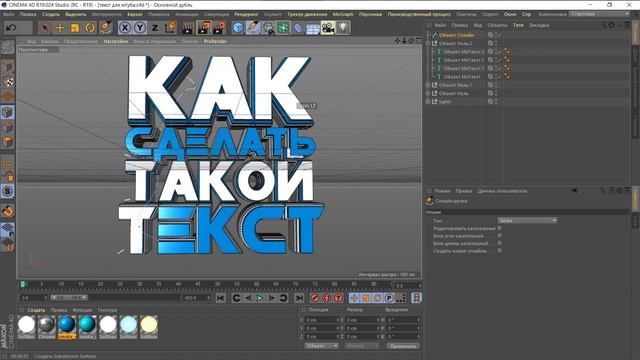Click material tag on Объект MoТекст row
Viewport: 640px width, 360px height.
coord(507,77)
